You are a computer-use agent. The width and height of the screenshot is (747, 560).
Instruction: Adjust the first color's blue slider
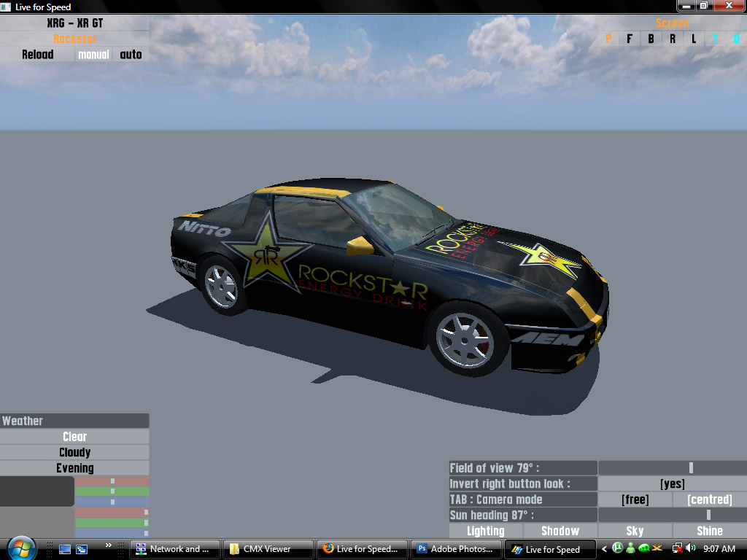click(112, 502)
